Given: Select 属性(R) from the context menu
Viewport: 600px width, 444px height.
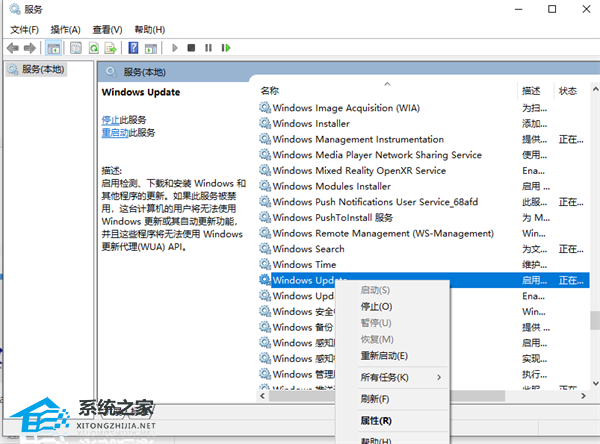Looking at the screenshot, I should (376, 421).
